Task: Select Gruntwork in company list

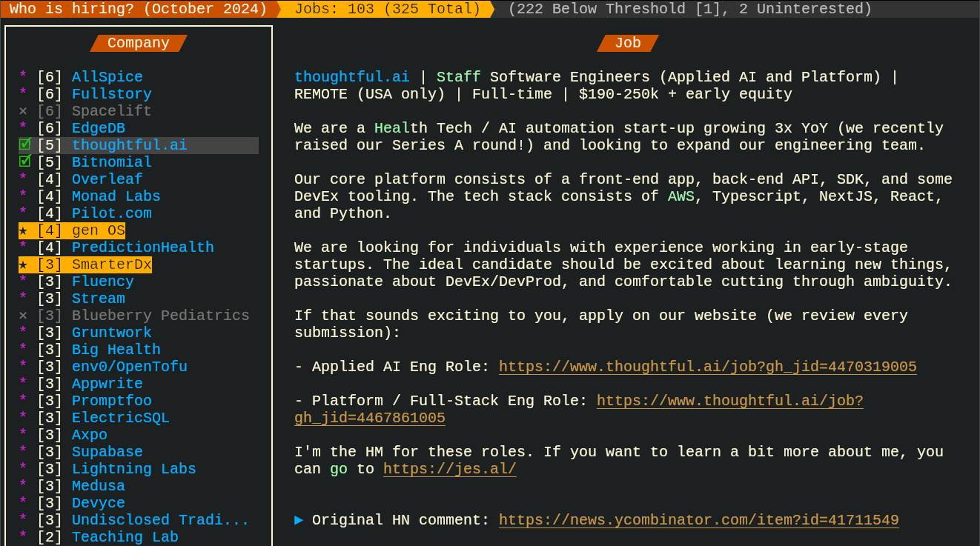Action: [112, 333]
